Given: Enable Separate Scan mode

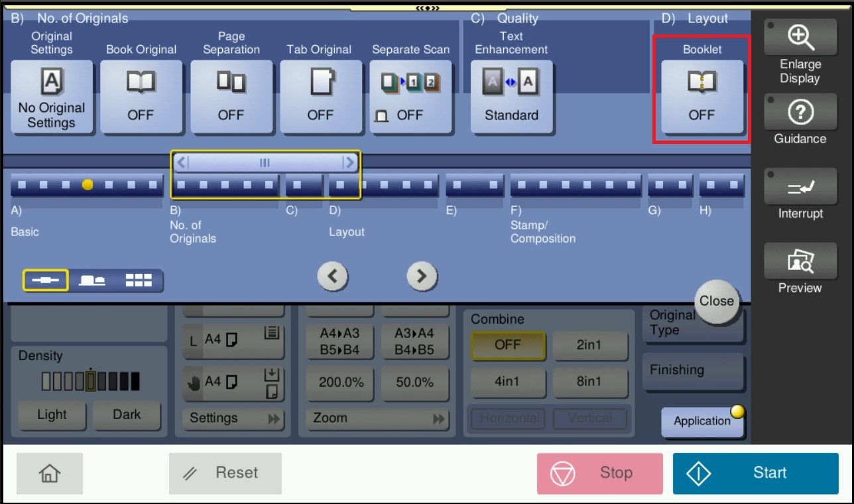Looking at the screenshot, I should point(411,96).
